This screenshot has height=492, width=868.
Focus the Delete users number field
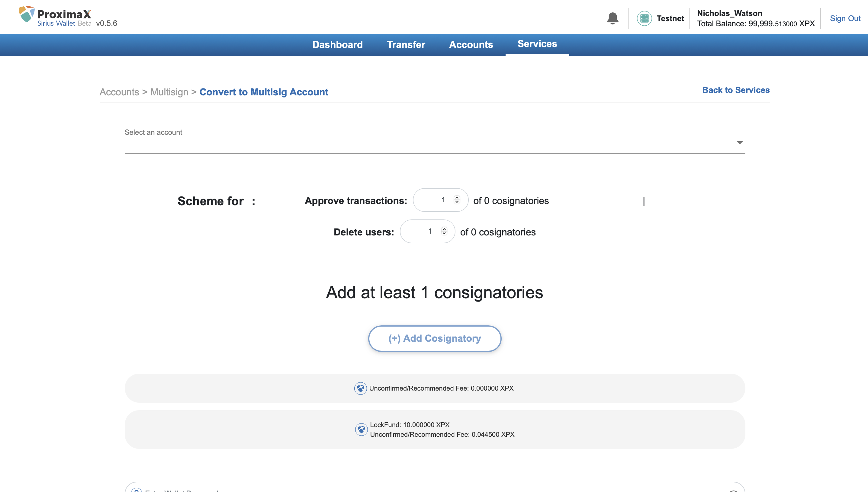422,232
